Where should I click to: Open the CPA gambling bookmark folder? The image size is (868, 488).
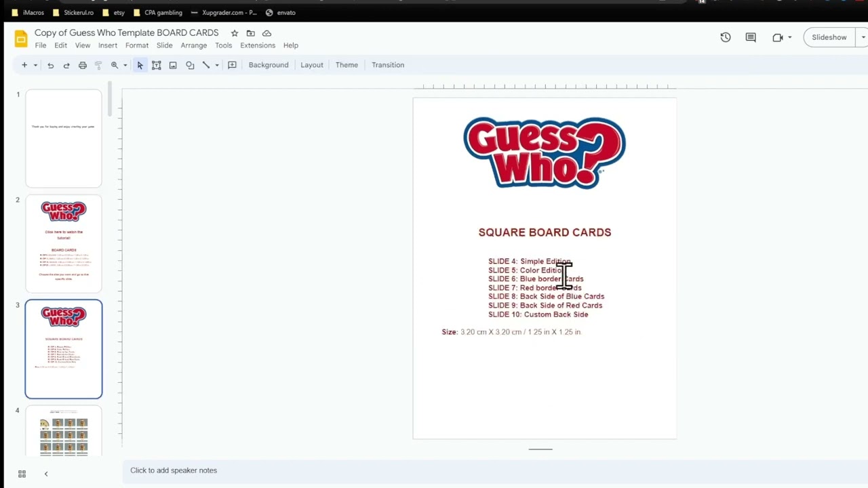click(x=158, y=12)
